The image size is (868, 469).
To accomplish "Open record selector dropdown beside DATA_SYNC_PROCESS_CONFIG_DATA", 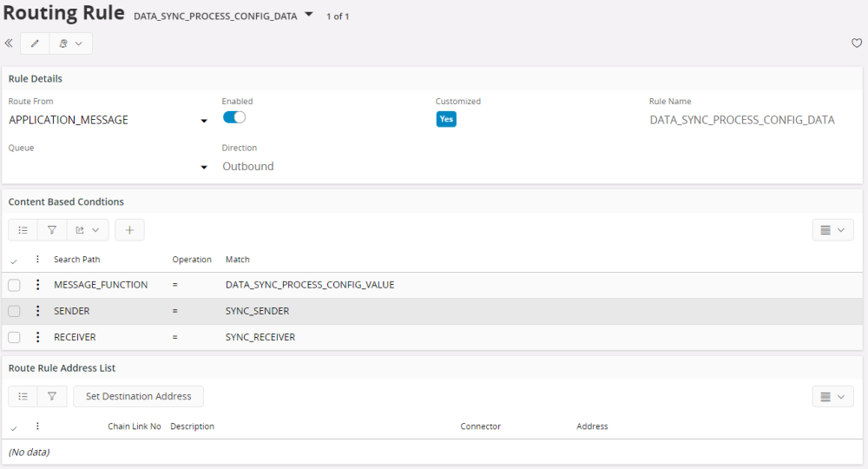I will pyautogui.click(x=309, y=15).
